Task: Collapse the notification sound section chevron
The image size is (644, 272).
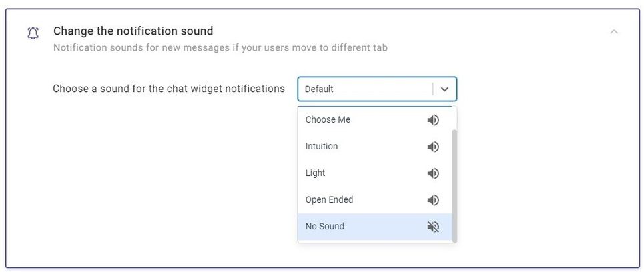Action: point(614,31)
